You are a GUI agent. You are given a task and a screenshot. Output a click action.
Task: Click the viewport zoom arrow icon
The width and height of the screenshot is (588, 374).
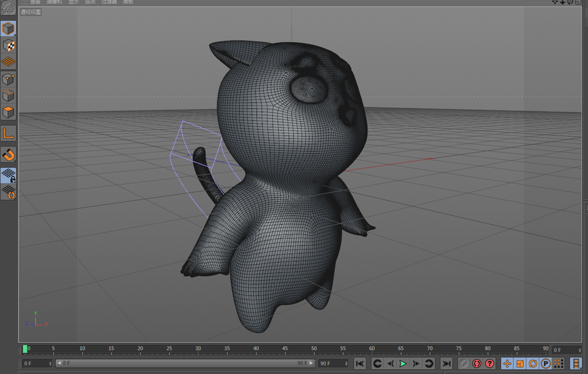[562, 2]
